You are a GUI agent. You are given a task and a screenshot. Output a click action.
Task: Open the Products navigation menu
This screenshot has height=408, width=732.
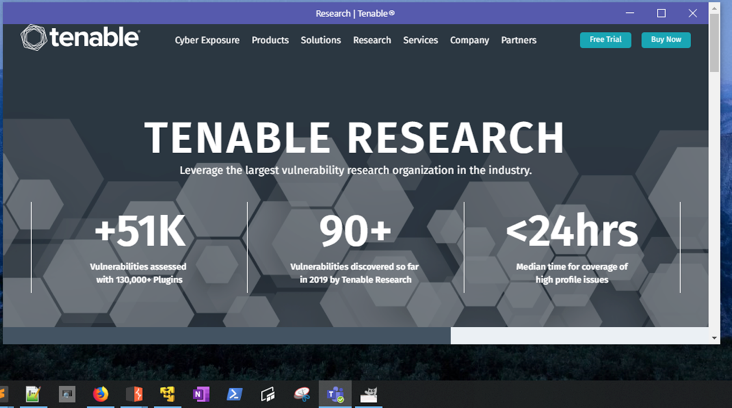270,40
